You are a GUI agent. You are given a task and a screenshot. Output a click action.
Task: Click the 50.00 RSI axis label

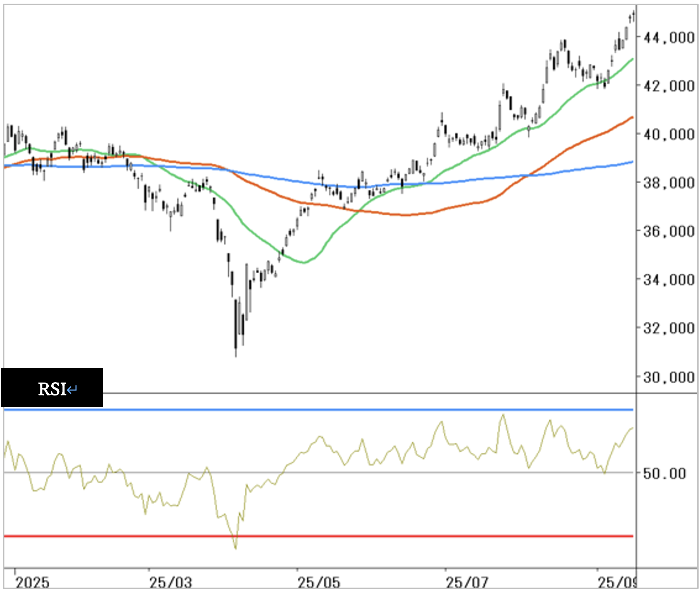tap(664, 474)
